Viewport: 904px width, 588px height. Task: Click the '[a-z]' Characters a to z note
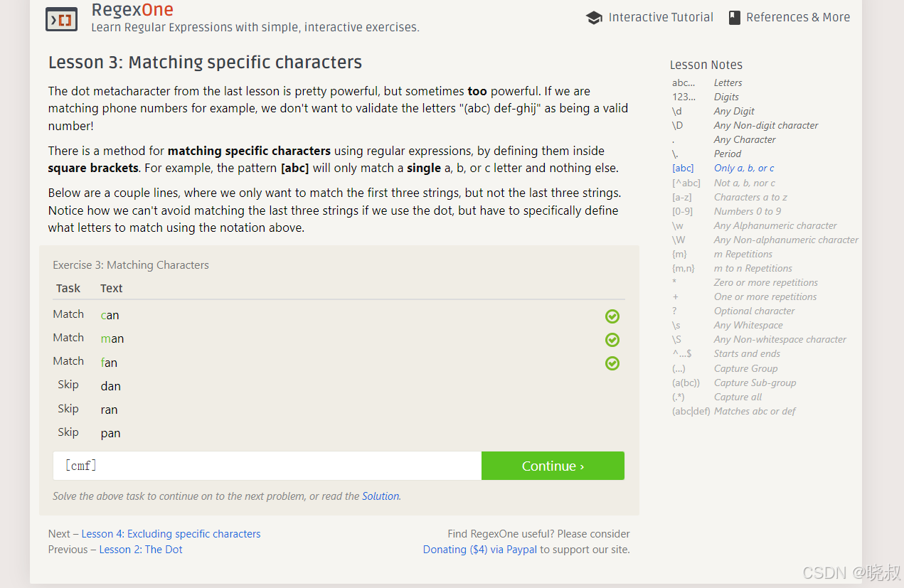point(730,197)
